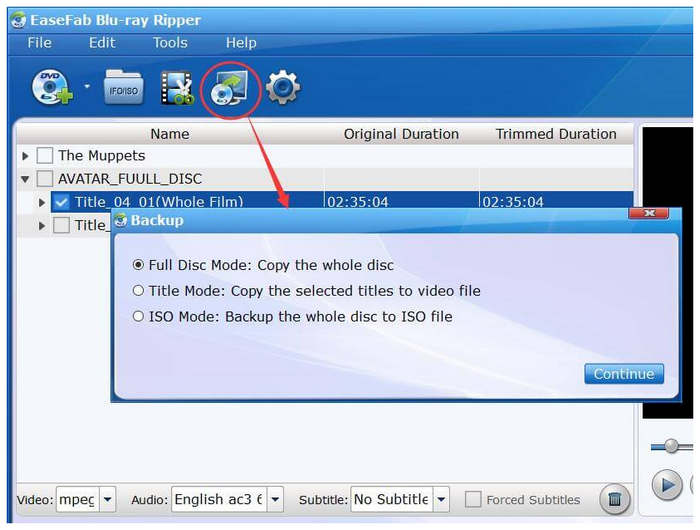This screenshot has width=700, height=530.
Task: Open the Help menu
Action: [241, 43]
